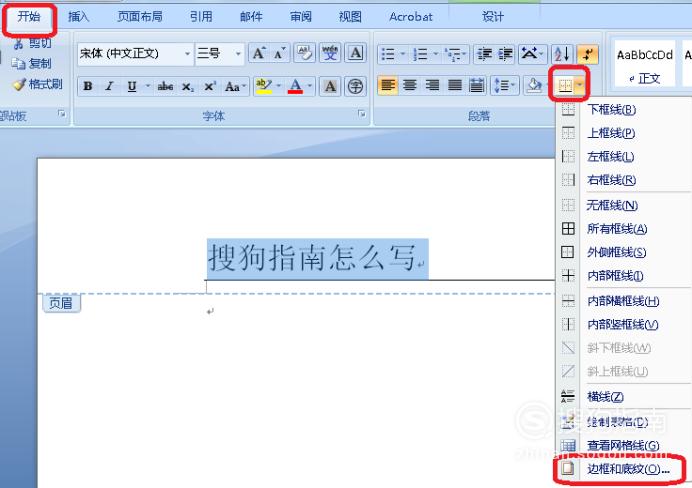Open the highlight color dropdown arrow

click(278, 86)
